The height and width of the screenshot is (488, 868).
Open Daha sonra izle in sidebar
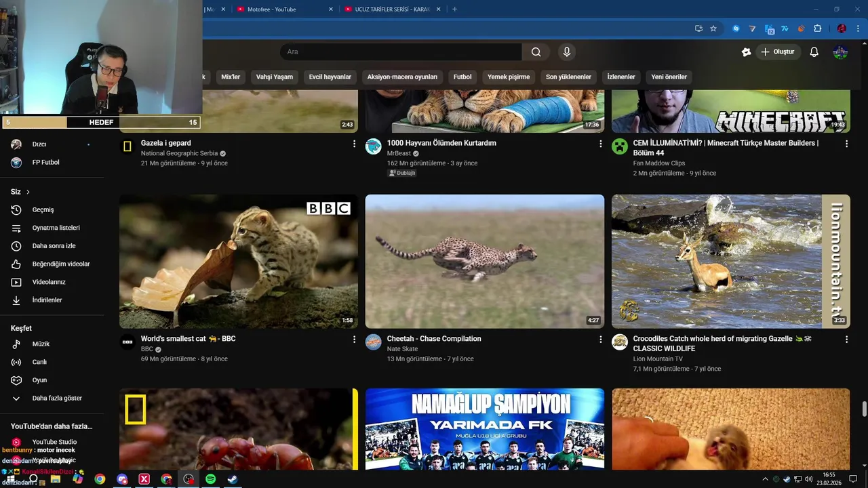[52, 246]
